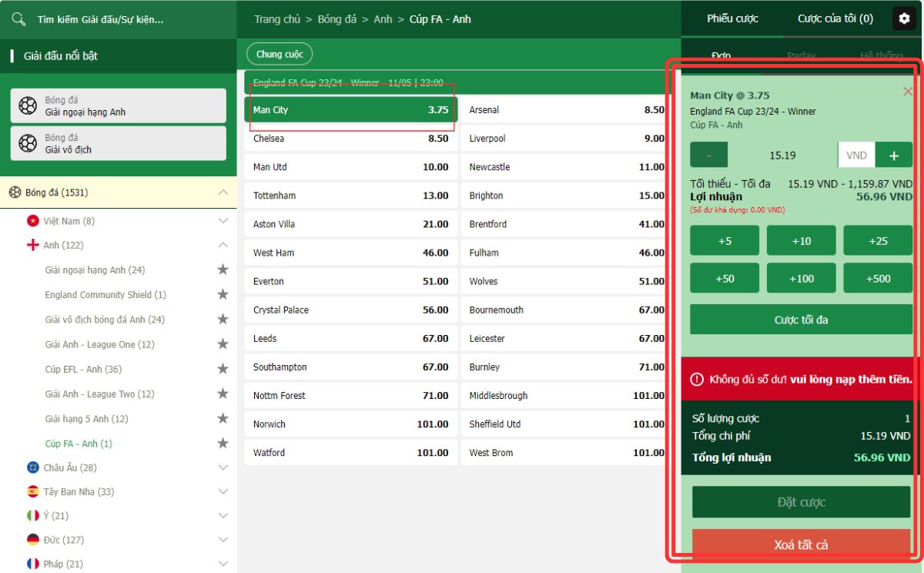The image size is (924, 573).
Task: Remove Man City bet with X icon
Action: [x=907, y=92]
